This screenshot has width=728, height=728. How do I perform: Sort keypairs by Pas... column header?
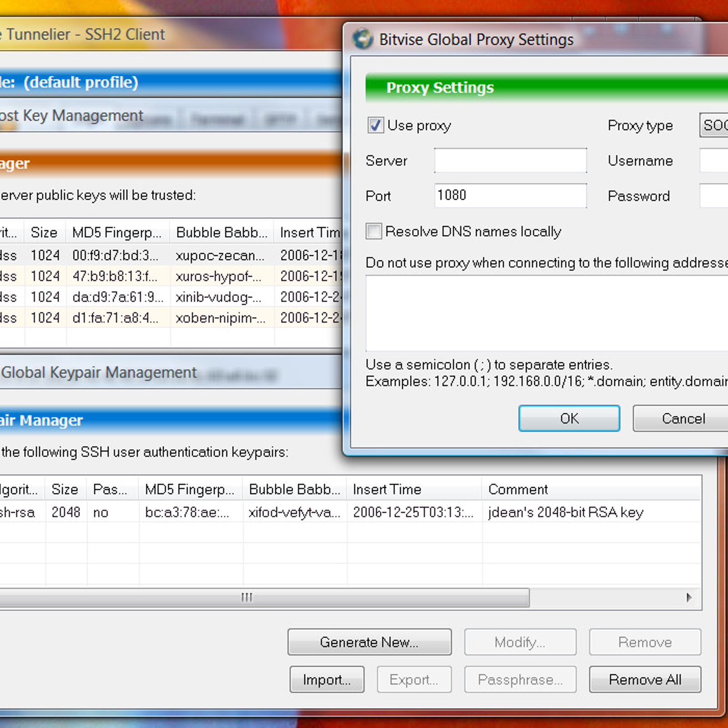click(113, 489)
